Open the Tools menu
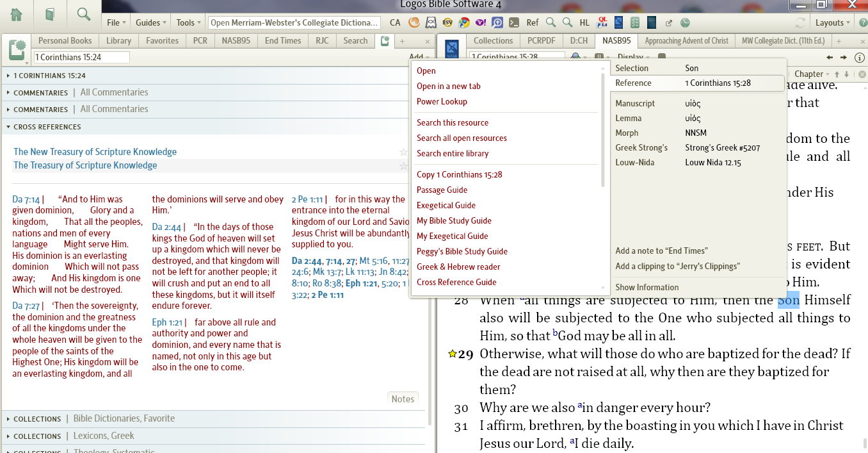This screenshot has height=453, width=868. pos(188,22)
